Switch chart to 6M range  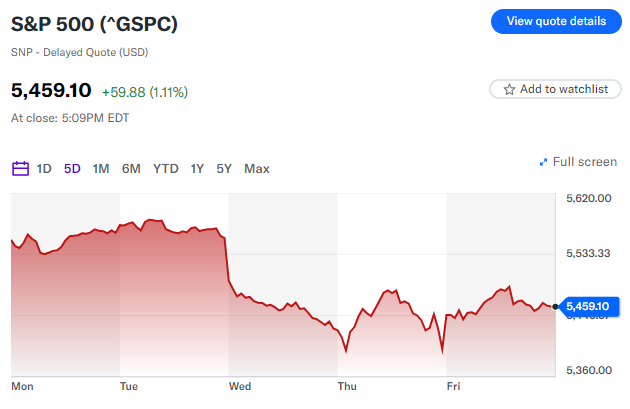[131, 168]
